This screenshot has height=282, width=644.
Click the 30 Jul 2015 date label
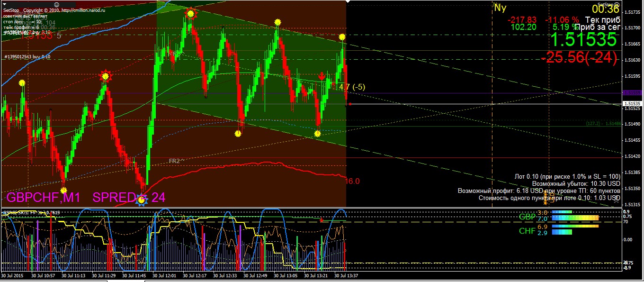pyautogui.click(x=12, y=275)
